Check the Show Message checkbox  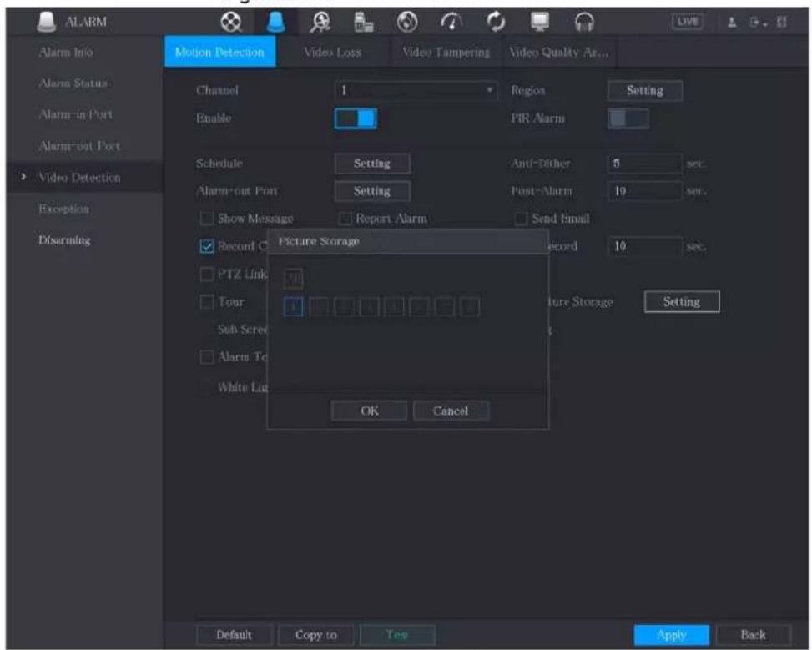coord(207,219)
